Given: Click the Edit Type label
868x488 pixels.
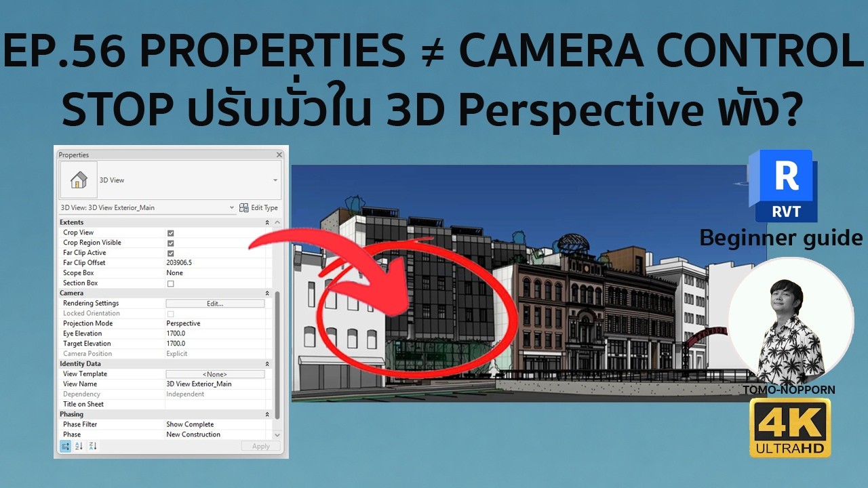Looking at the screenshot, I should pyautogui.click(x=264, y=208).
